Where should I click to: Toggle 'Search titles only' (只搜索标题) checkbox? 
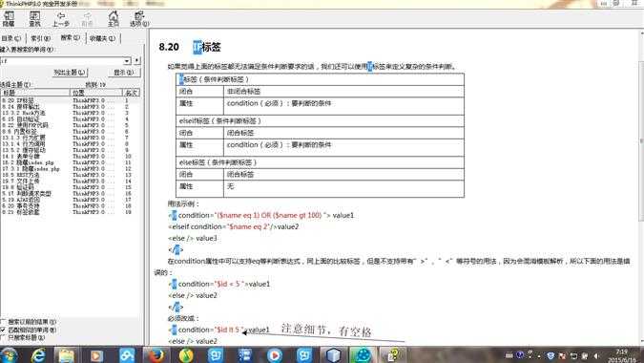tap(4, 337)
